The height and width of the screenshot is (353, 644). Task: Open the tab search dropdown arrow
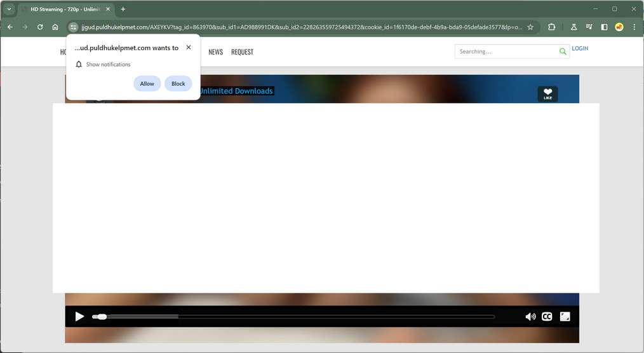click(9, 9)
